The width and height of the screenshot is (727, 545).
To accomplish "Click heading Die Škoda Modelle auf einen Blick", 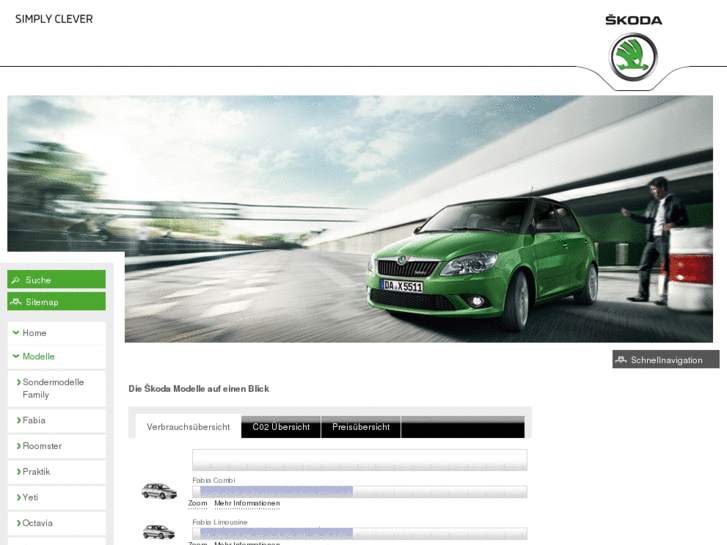I will point(199,389).
